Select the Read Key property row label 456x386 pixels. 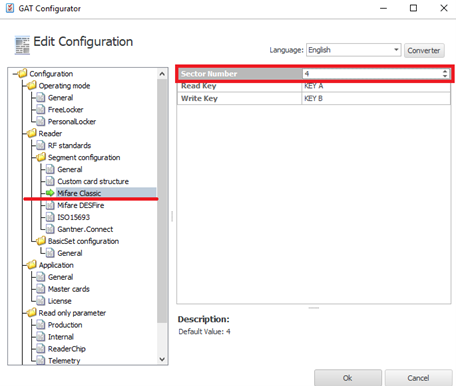[199, 86]
